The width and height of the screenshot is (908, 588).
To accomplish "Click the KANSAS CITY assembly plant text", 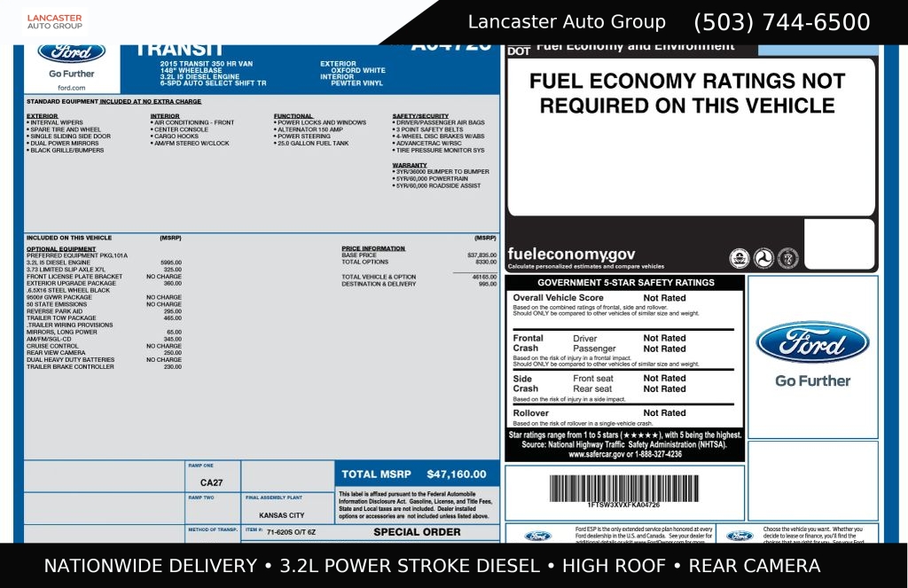I will 281,515.
